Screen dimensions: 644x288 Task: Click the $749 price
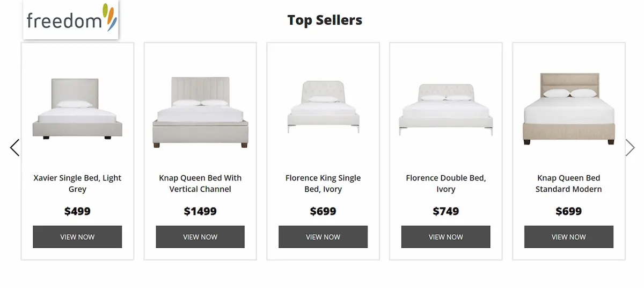(x=446, y=211)
